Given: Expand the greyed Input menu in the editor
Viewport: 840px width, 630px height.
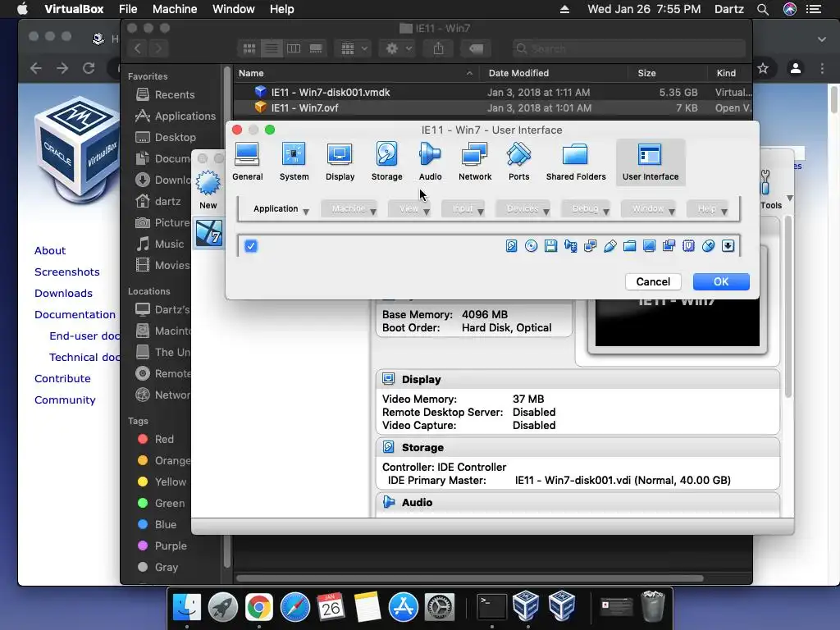Looking at the screenshot, I should [x=463, y=209].
